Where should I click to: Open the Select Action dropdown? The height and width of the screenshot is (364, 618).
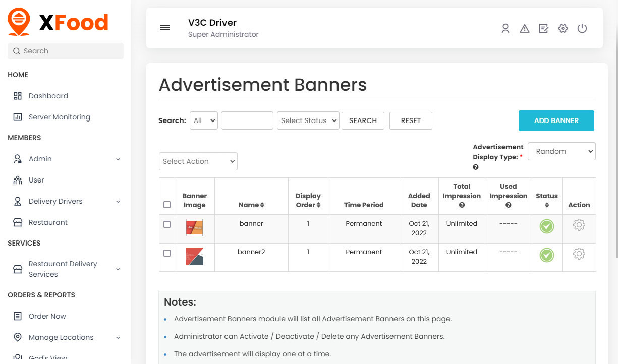198,161
